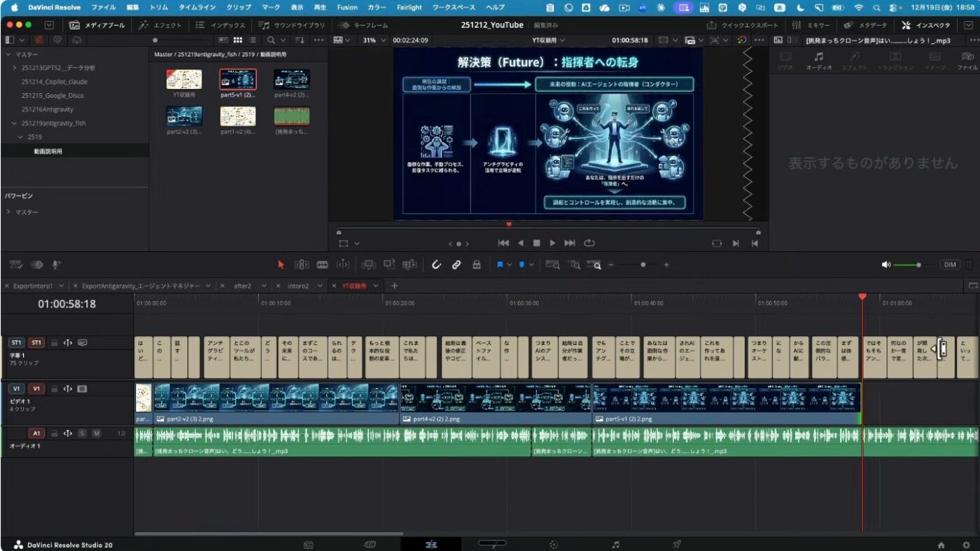980x551 pixels.
Task: Click the media pool search magnifier icon
Action: pos(272,40)
